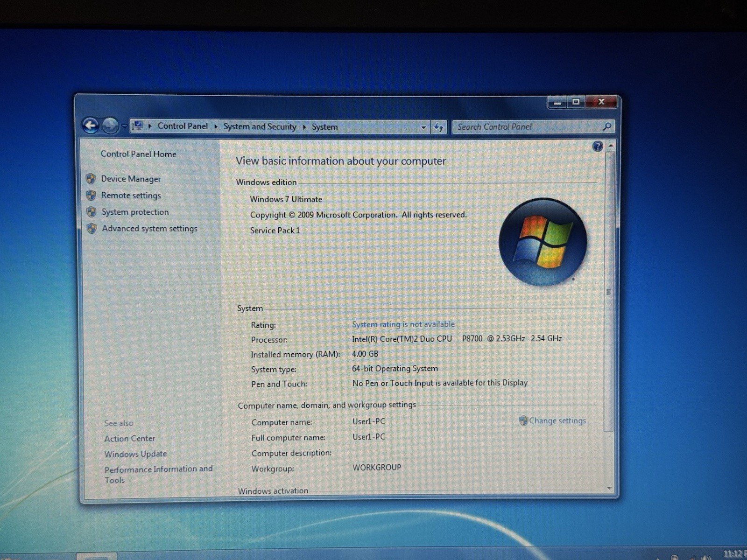Click the Refresh button beside the address bar

pos(439,127)
